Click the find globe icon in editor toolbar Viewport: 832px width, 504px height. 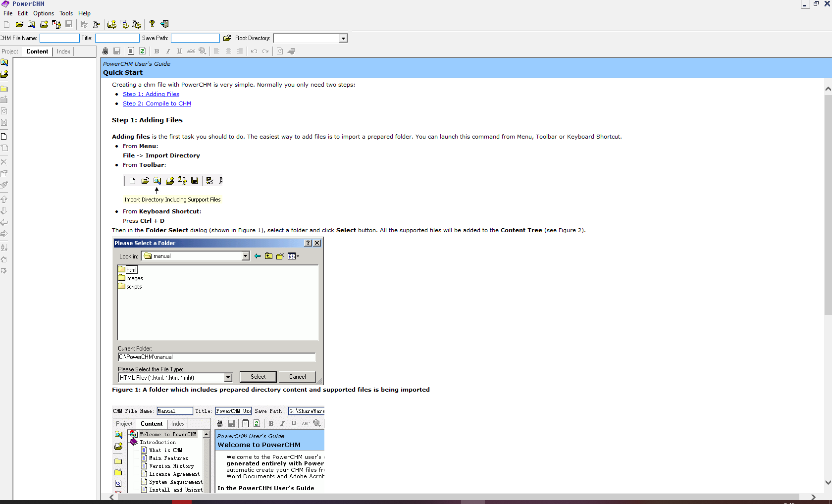pos(203,51)
